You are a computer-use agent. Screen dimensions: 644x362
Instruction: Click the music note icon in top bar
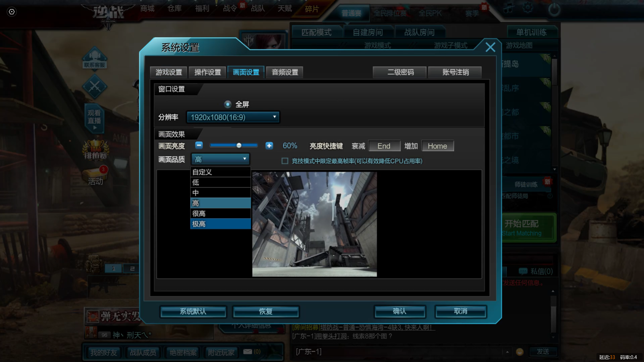point(508,9)
